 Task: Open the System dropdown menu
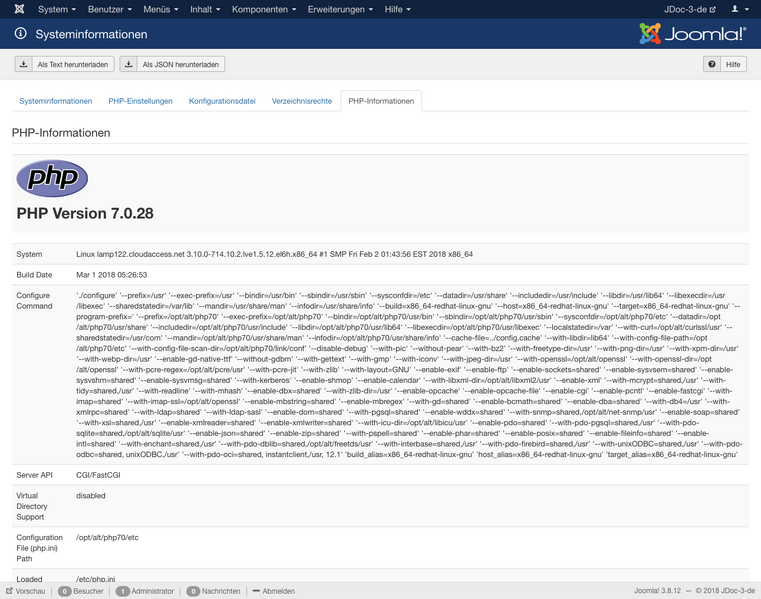click(x=57, y=9)
